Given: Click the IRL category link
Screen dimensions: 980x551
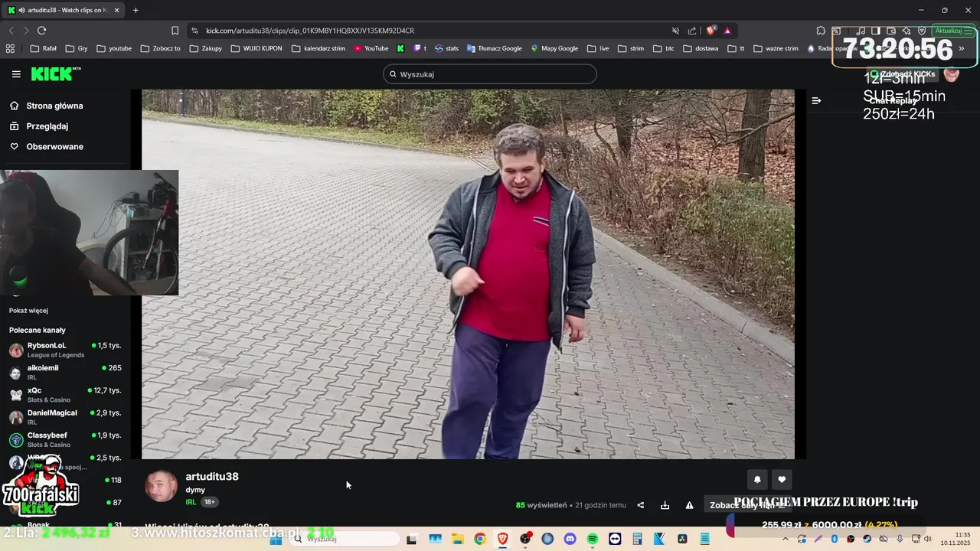Looking at the screenshot, I should tap(191, 502).
